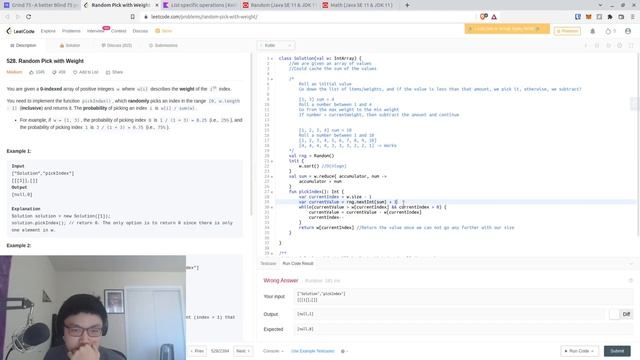
Task: Toggle the Diff switch
Action: pyautogui.click(x=620, y=314)
